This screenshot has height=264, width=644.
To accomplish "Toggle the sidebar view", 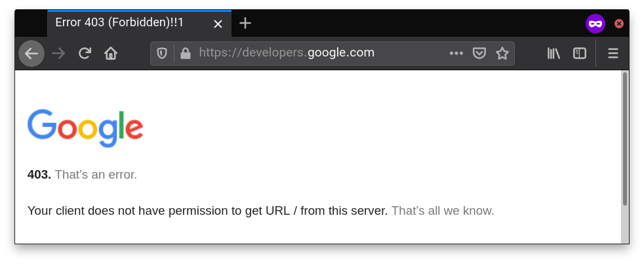I will (580, 53).
